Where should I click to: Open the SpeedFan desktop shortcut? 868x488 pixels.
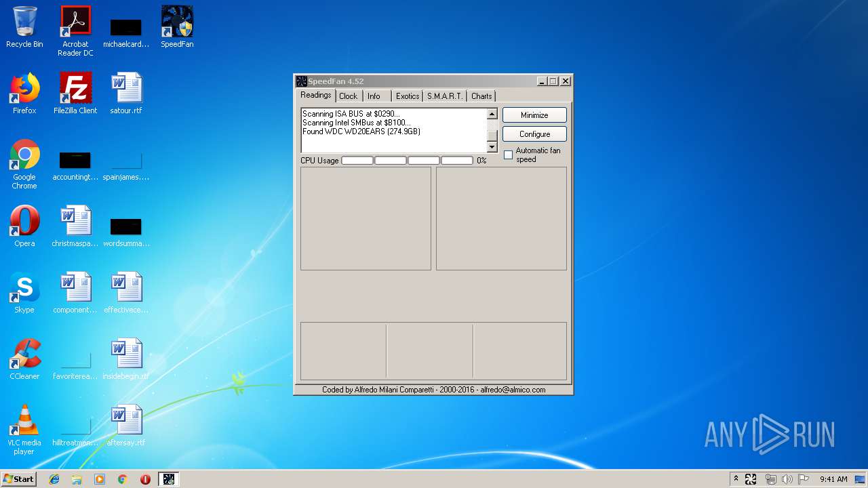point(177,27)
